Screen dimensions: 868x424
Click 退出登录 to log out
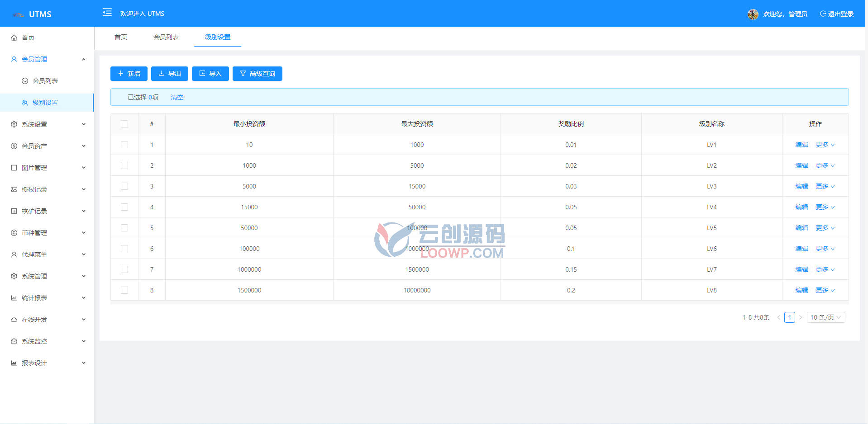pyautogui.click(x=837, y=14)
